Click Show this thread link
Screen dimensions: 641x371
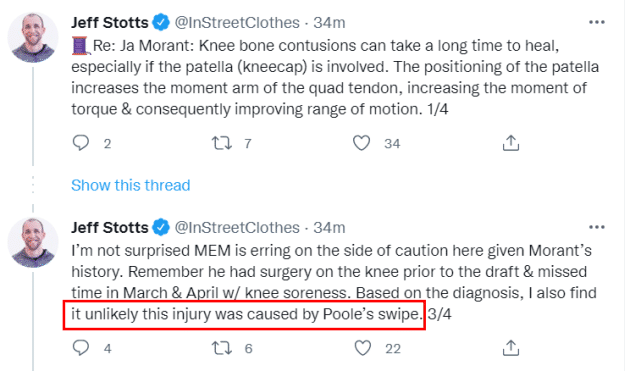coord(130,185)
